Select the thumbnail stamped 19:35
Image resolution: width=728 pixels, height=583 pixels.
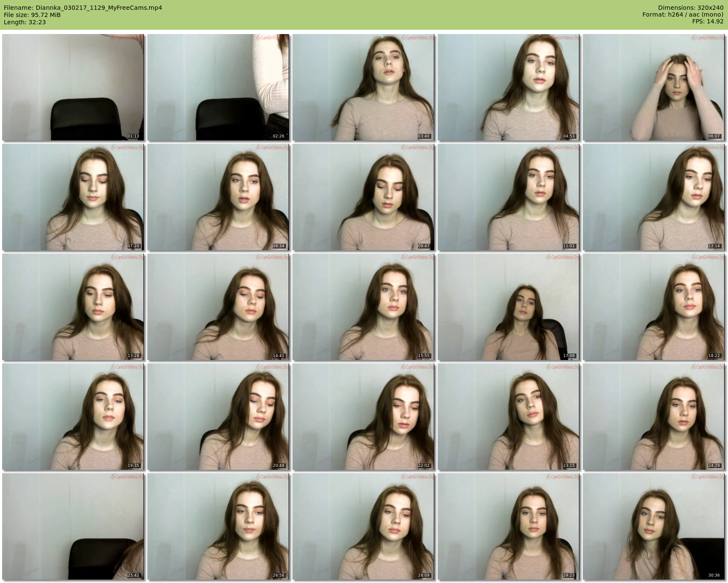click(73, 417)
